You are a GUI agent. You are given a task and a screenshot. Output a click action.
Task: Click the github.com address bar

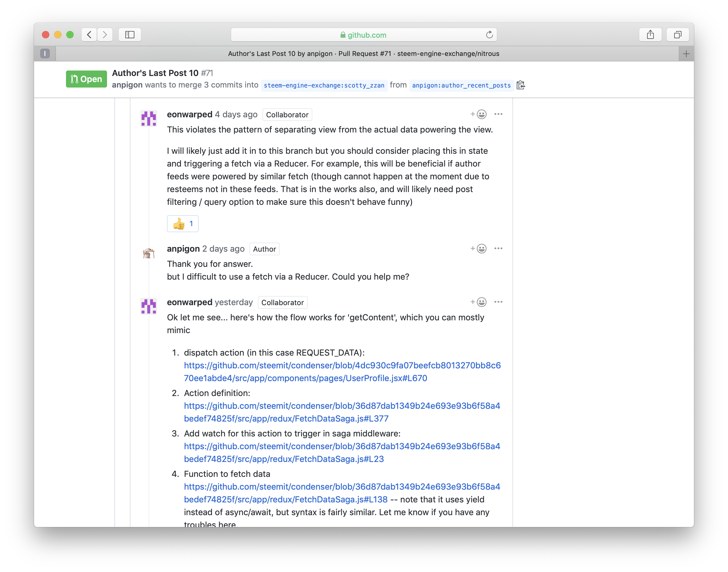click(363, 35)
